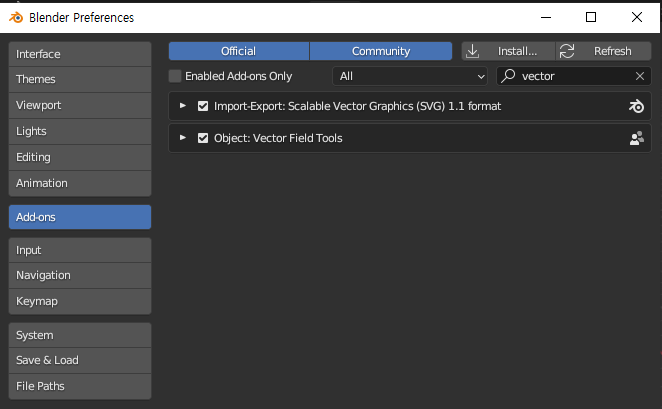Open Save & Load preferences

coord(80,360)
